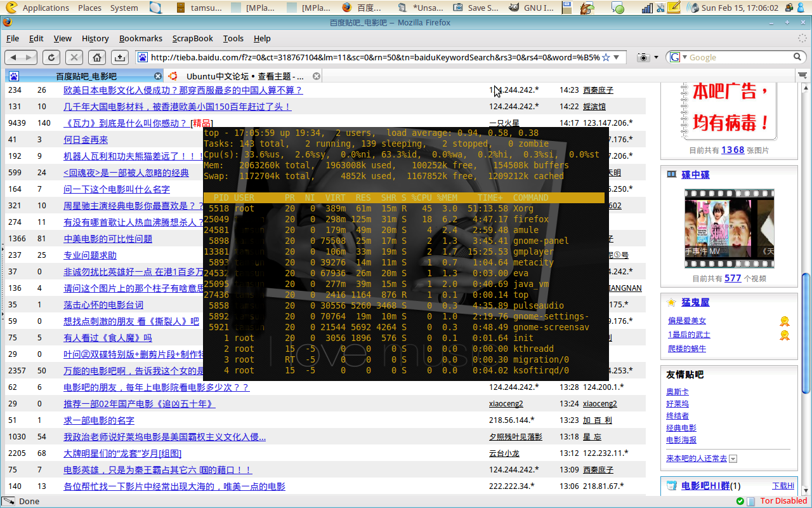Open the thread 求一部电影的名字

pos(99,420)
